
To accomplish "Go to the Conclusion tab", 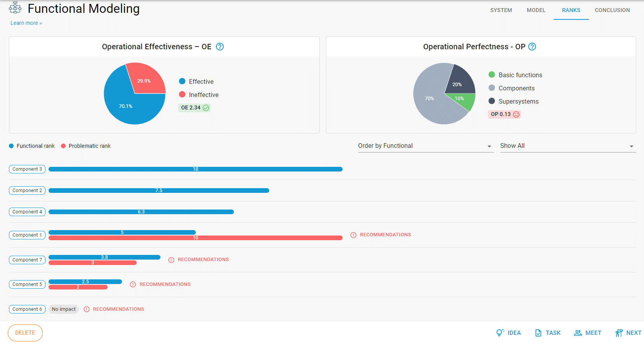I will coord(612,10).
